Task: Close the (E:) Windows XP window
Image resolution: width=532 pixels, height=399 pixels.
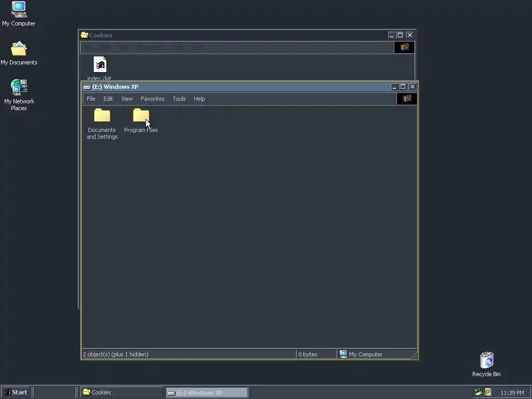Action: click(x=412, y=87)
